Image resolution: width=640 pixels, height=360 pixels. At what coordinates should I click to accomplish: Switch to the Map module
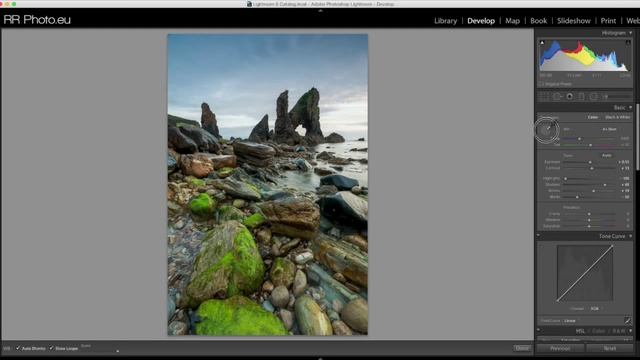512,21
